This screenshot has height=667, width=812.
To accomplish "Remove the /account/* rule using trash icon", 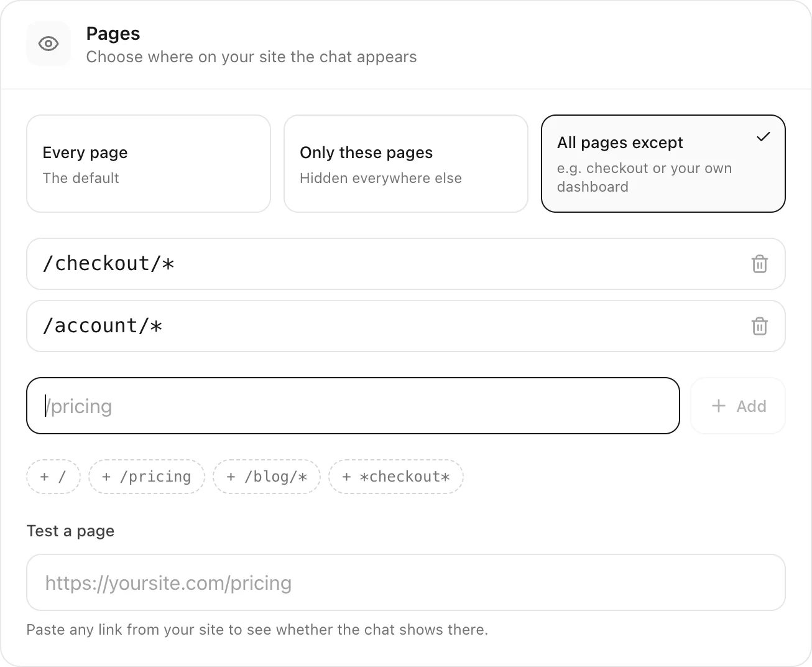I will tap(759, 326).
